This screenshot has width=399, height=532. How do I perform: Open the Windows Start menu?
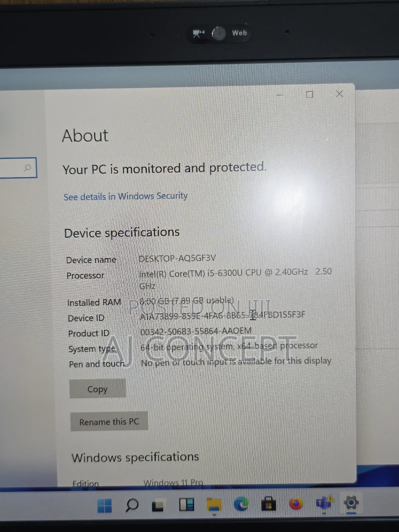105,506
